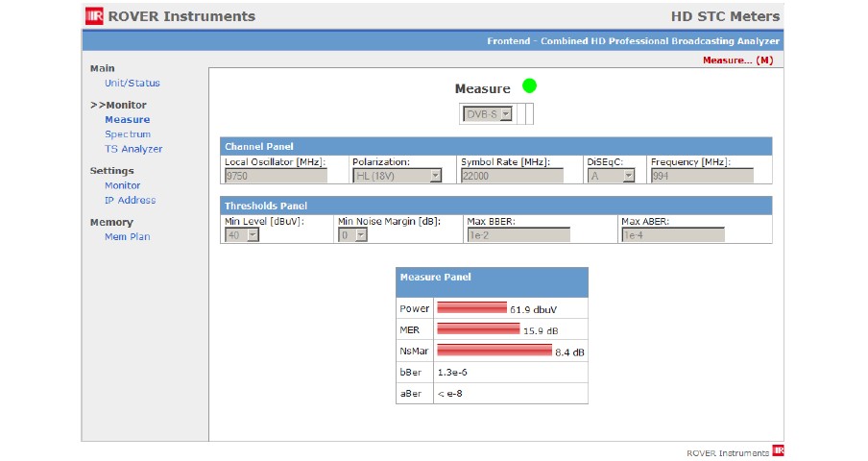
Task: Click the Measure Panel header
Action: point(493,282)
